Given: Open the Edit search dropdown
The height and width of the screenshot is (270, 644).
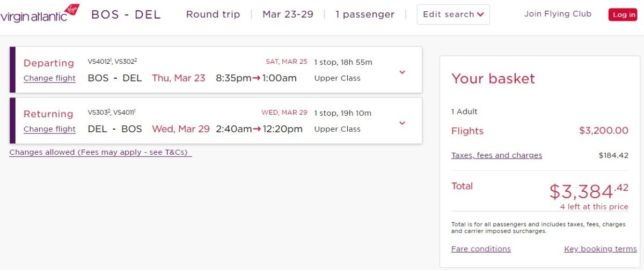Looking at the screenshot, I should click(x=453, y=14).
